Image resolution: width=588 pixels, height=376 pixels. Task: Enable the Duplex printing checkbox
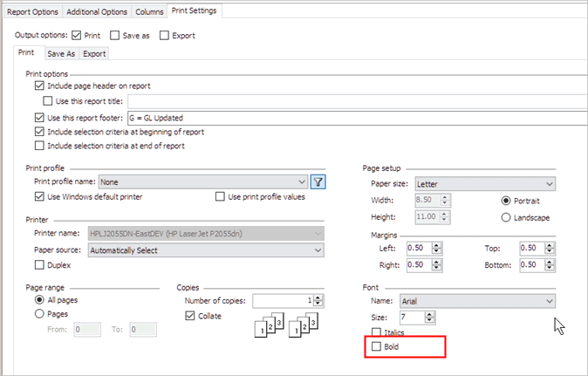pos(39,264)
